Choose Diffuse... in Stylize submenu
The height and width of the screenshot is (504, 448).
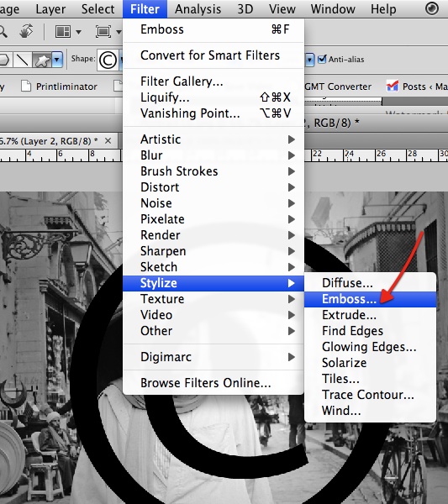[370, 283]
